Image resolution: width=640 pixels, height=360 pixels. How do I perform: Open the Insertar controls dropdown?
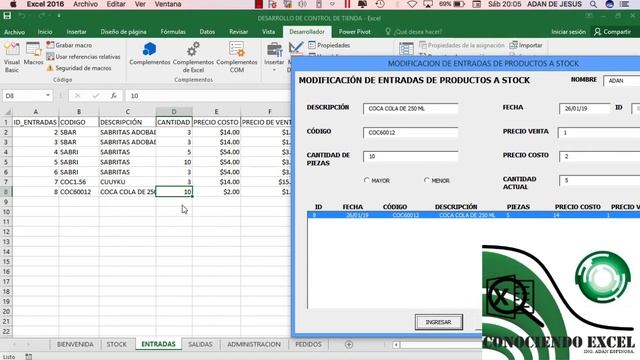[x=274, y=58]
